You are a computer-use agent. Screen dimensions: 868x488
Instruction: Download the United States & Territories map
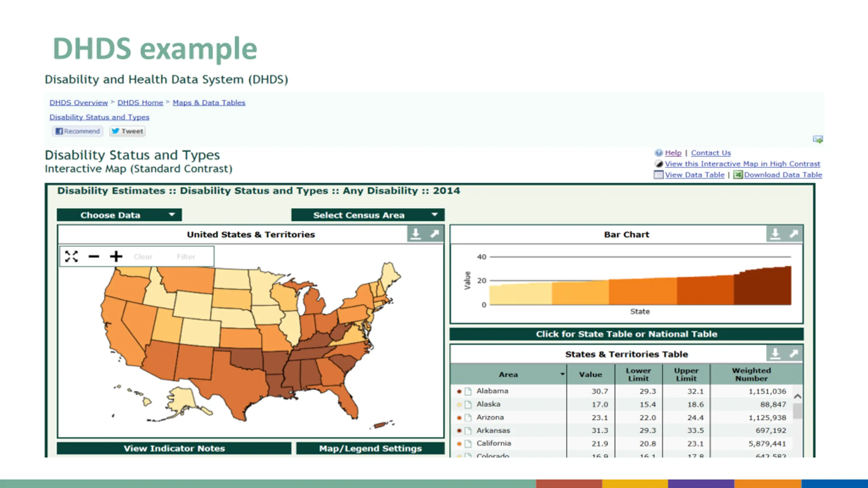click(x=416, y=234)
